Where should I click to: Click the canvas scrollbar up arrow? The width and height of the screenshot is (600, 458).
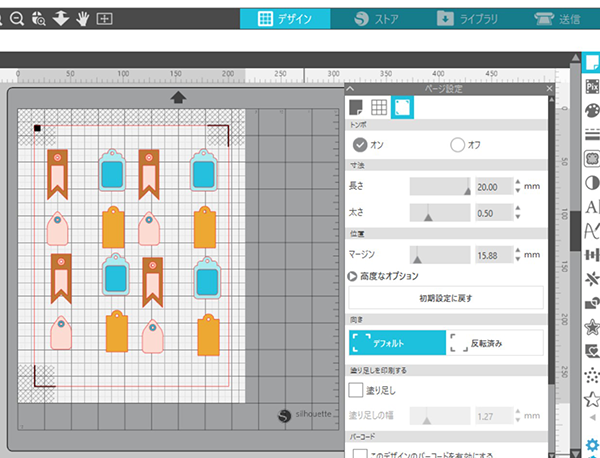tap(575, 58)
